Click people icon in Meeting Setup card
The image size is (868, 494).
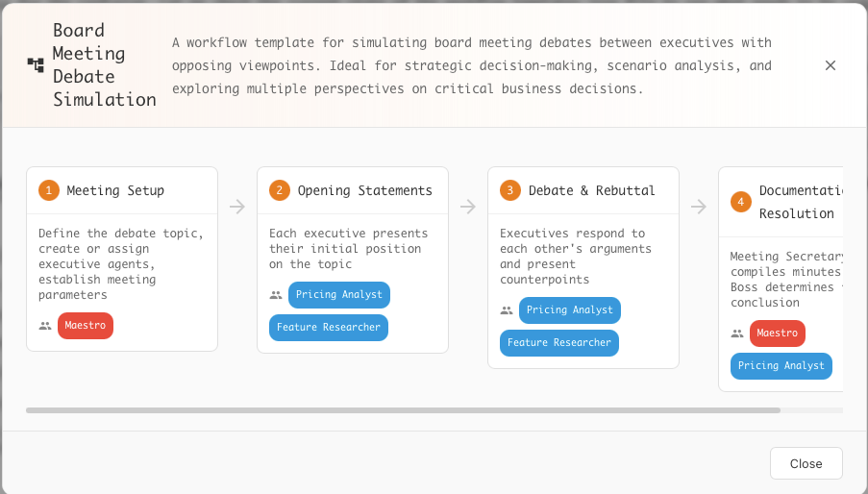tap(45, 326)
